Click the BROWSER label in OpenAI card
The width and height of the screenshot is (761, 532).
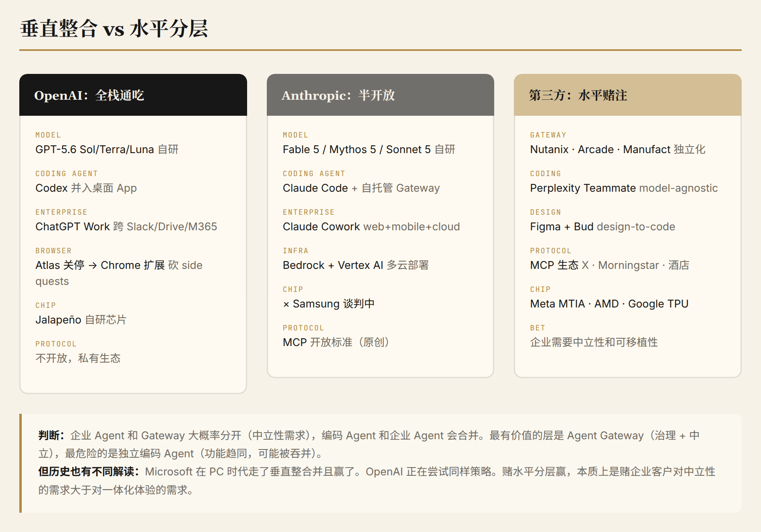pyautogui.click(x=53, y=251)
